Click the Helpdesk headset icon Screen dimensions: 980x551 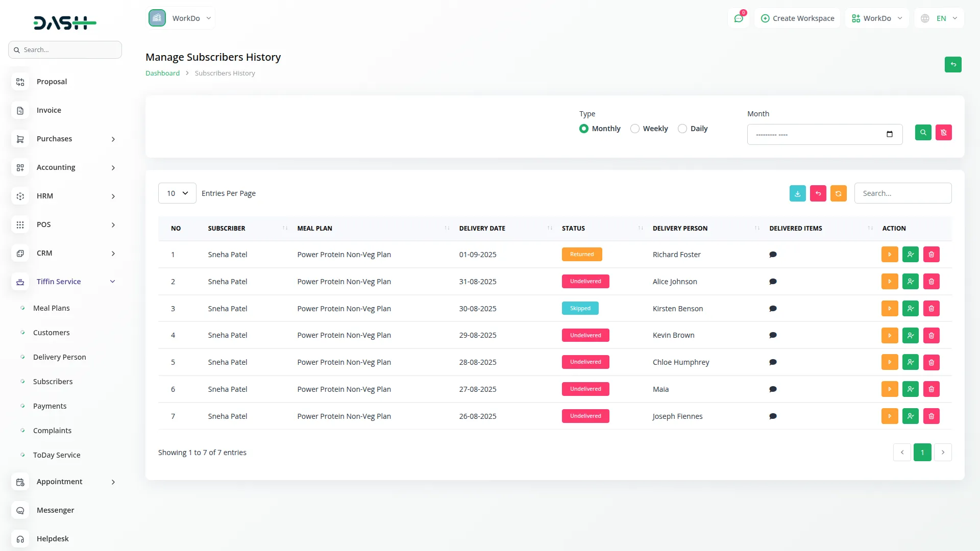pyautogui.click(x=20, y=539)
